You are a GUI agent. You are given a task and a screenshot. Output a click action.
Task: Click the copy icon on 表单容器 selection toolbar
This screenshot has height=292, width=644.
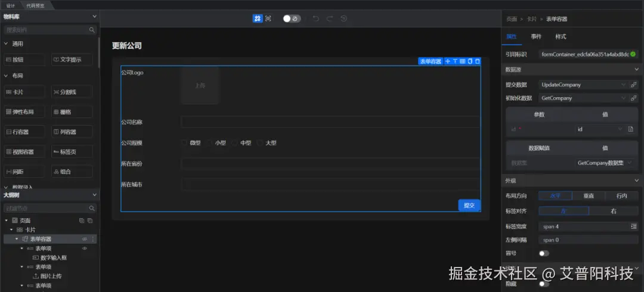pos(470,61)
